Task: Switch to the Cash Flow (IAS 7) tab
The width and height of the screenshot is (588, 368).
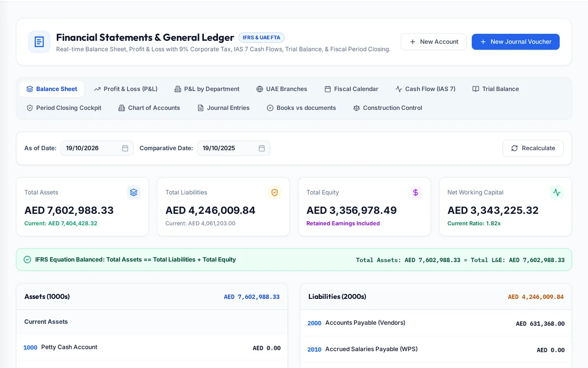Action: [x=425, y=89]
